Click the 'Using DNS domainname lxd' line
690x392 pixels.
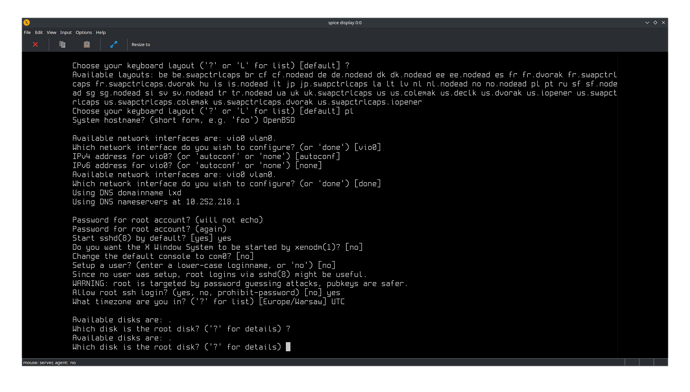tap(127, 193)
